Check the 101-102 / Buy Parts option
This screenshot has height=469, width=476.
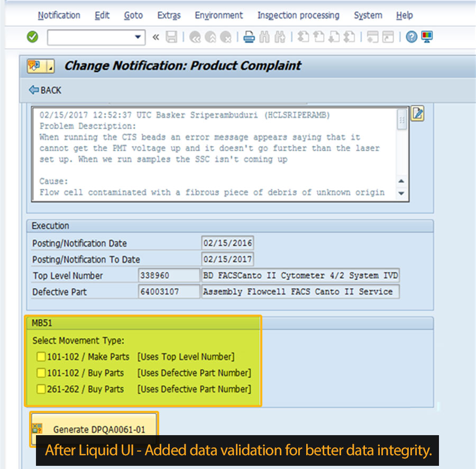(41, 373)
